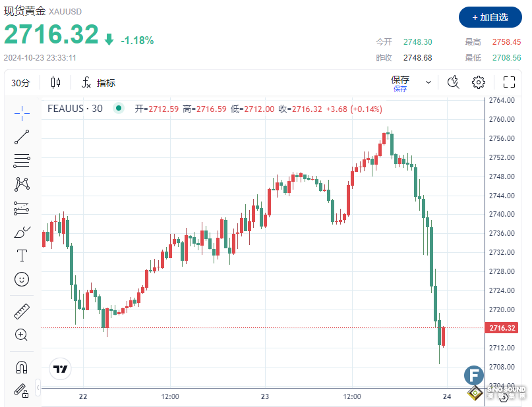Select the trend line drawing tool
Screen dimensions: 532x407
(21, 136)
